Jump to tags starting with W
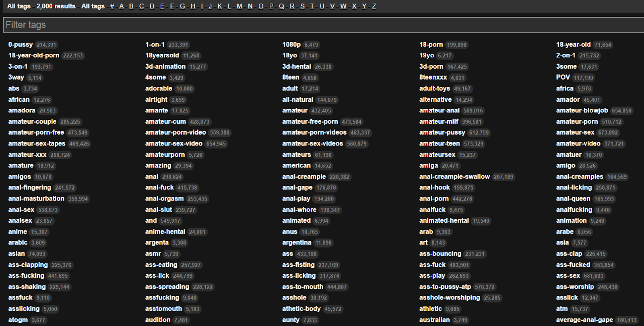Screen dimensions: 644x326 (x=343, y=6)
